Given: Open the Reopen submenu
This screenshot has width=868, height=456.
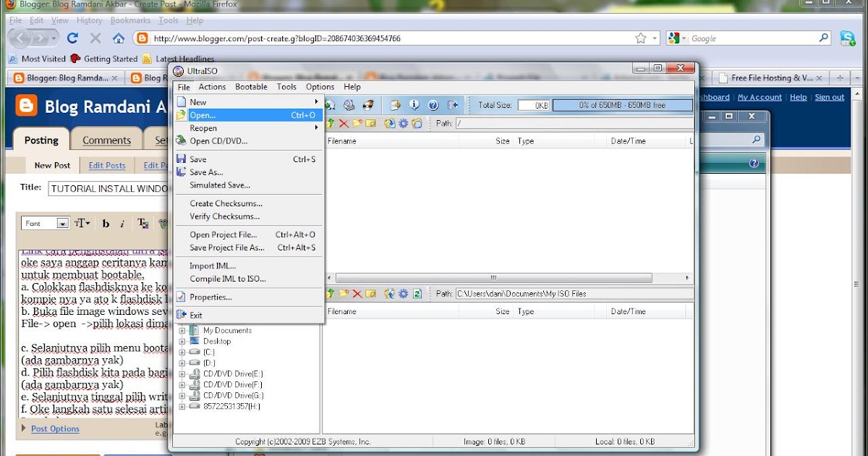Looking at the screenshot, I should point(248,128).
